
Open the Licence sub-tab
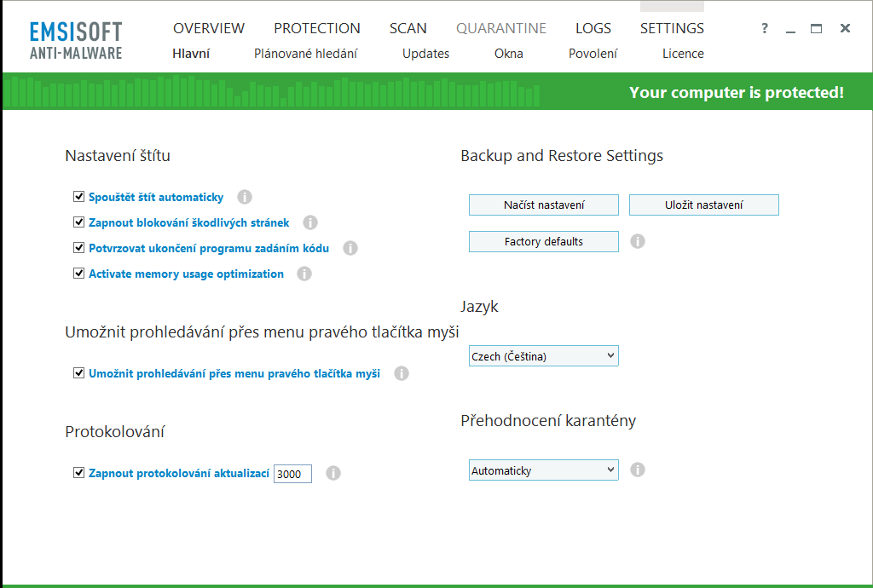pos(683,54)
